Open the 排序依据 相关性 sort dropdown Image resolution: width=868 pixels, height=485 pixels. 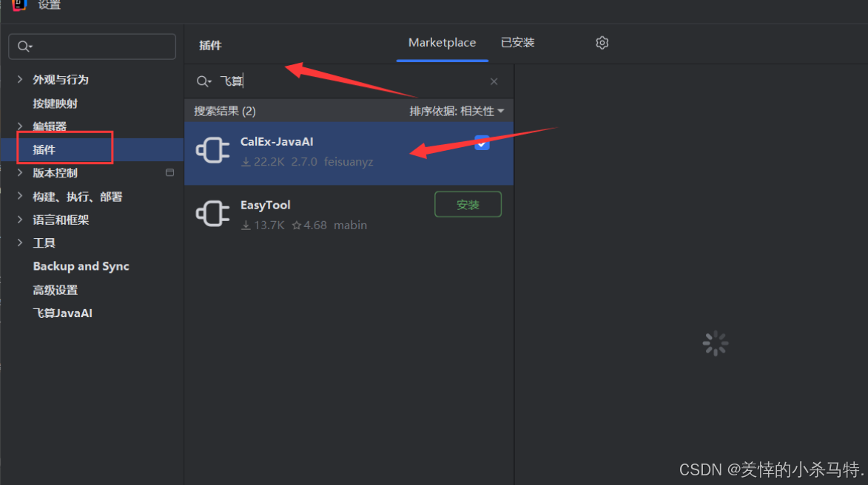(x=457, y=111)
